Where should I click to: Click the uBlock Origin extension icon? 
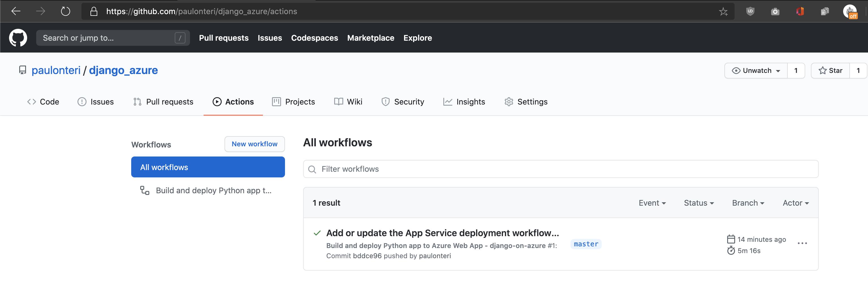coord(750,11)
